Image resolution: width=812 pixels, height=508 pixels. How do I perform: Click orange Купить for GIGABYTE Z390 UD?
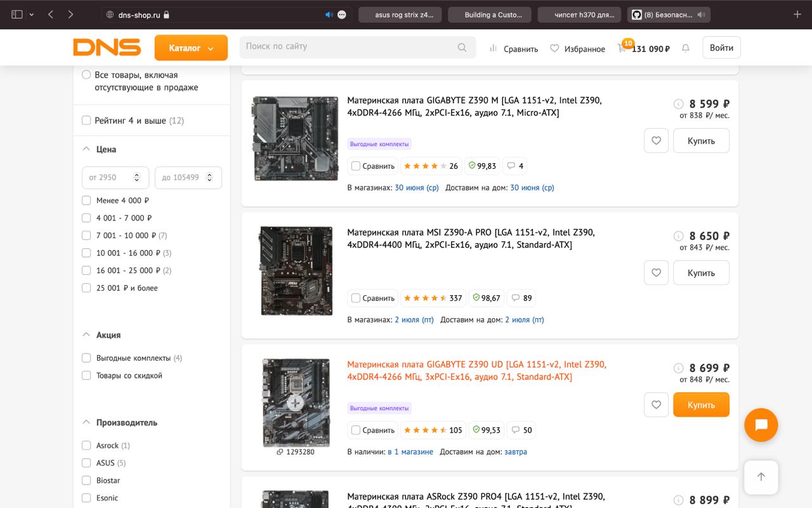pyautogui.click(x=701, y=404)
